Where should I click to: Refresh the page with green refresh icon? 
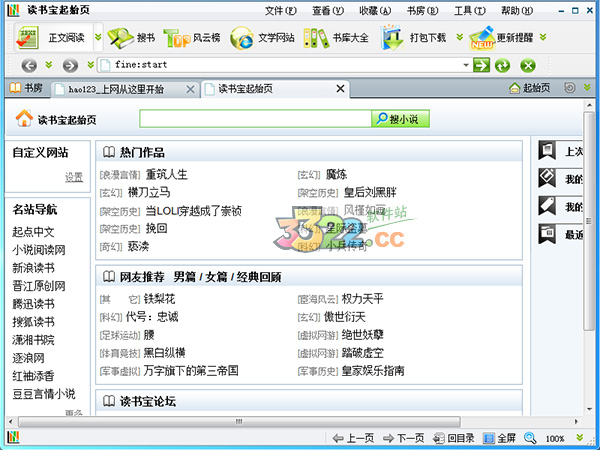(x=502, y=65)
